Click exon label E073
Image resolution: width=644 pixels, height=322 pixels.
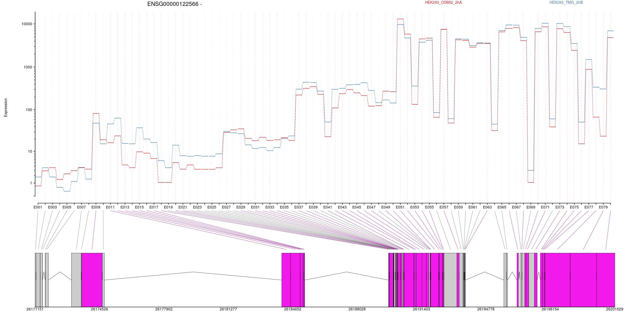pyautogui.click(x=560, y=207)
